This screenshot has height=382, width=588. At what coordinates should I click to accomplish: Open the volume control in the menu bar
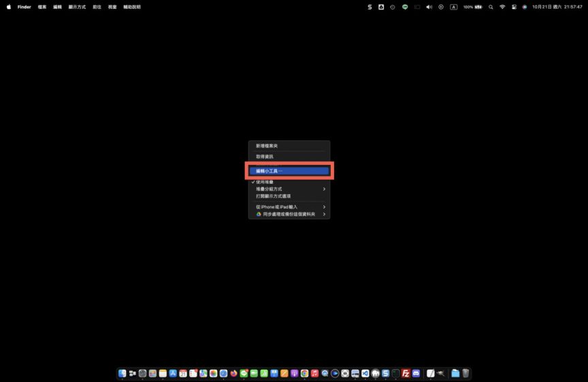point(429,7)
